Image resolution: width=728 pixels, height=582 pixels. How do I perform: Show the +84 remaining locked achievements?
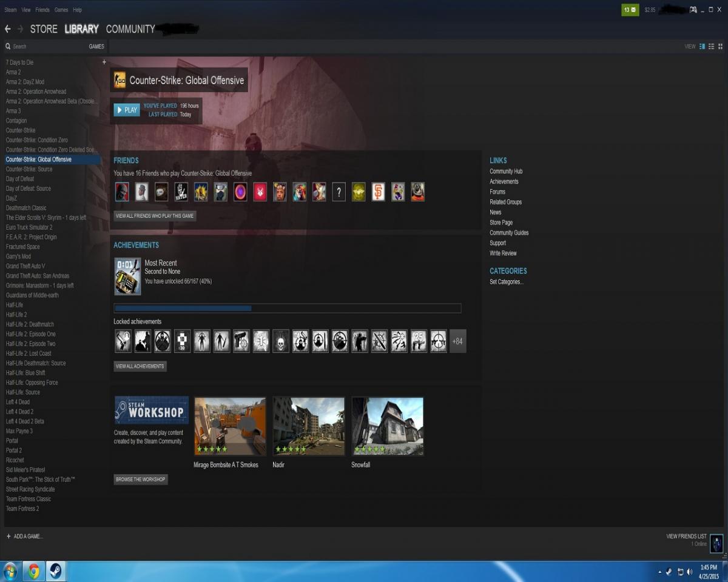click(458, 341)
